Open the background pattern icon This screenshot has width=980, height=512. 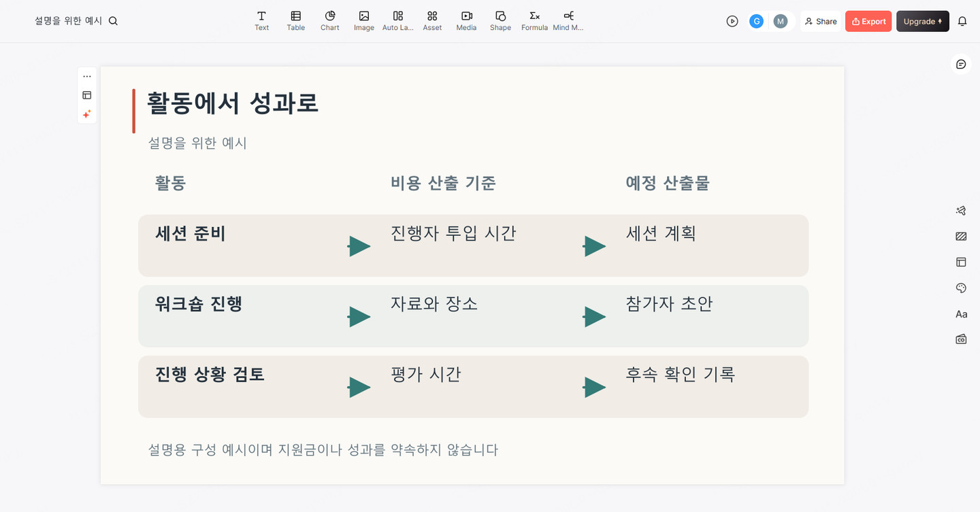click(961, 237)
